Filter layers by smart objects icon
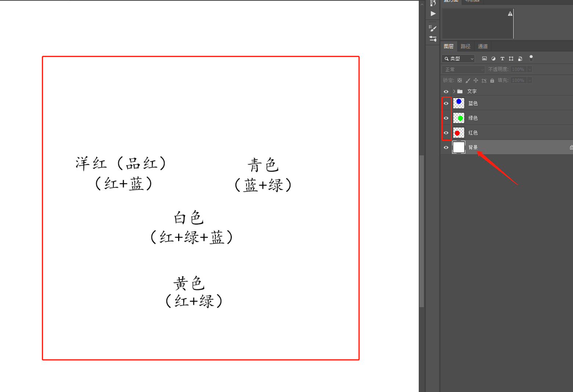573x392 pixels. 520,58
